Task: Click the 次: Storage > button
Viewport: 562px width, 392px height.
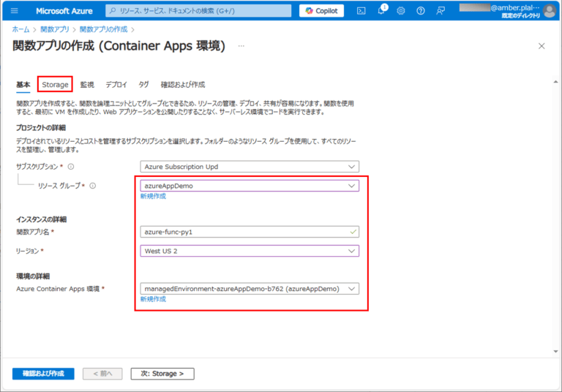Action: pos(162,374)
